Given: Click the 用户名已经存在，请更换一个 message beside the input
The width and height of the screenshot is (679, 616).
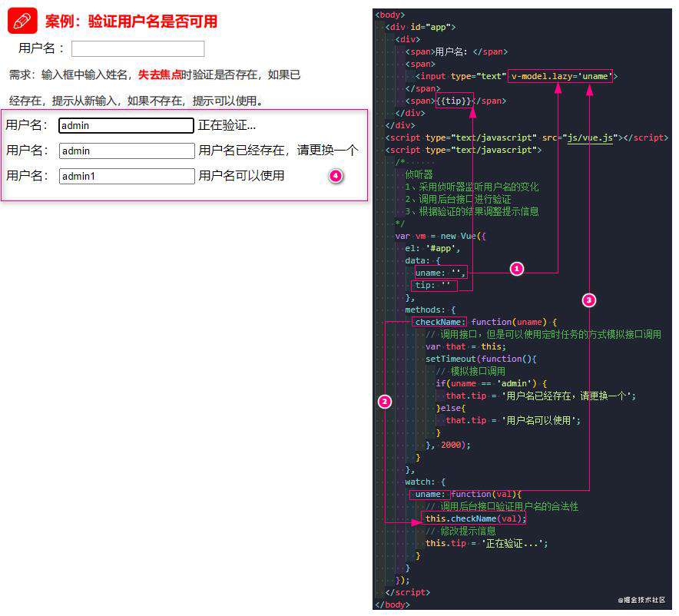Looking at the screenshot, I should click(x=279, y=151).
